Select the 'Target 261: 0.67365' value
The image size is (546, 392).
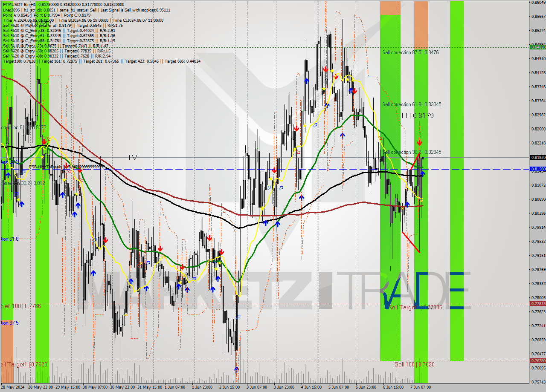(101, 61)
